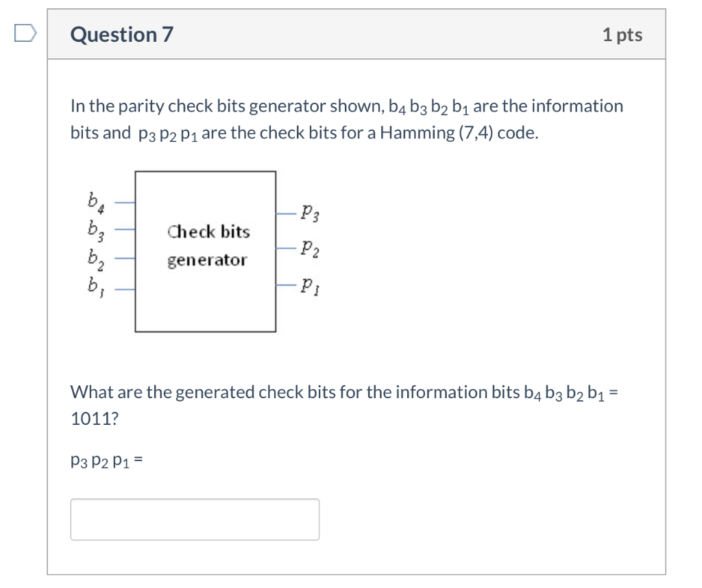Click the answer input box below p3 p2 p1
Screen dimensions: 702x588
pos(195,519)
